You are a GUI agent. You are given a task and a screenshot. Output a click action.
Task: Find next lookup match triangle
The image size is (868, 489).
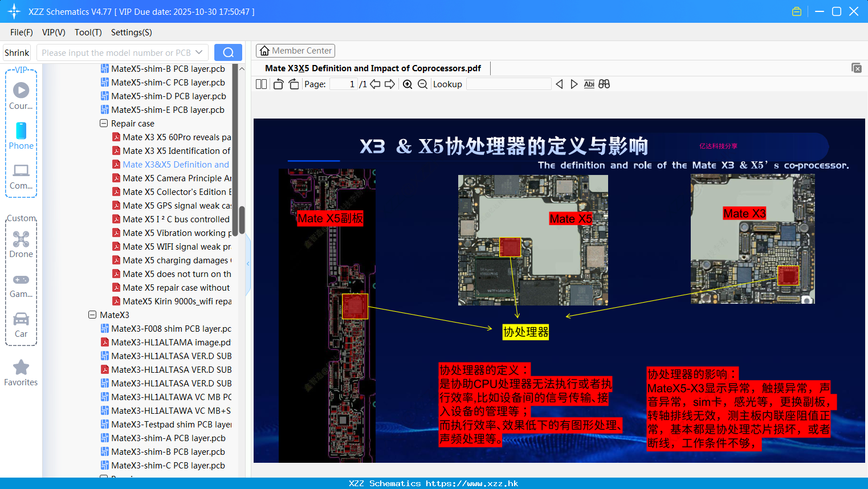(x=574, y=84)
